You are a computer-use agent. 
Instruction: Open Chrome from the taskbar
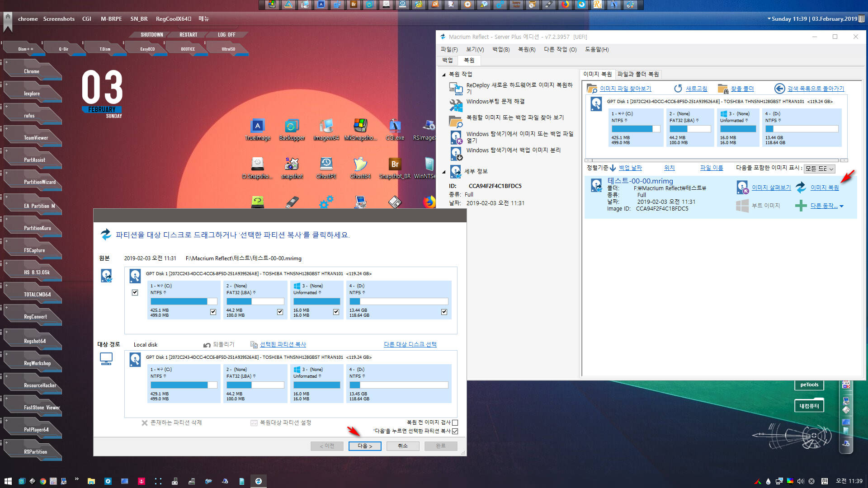(x=42, y=481)
